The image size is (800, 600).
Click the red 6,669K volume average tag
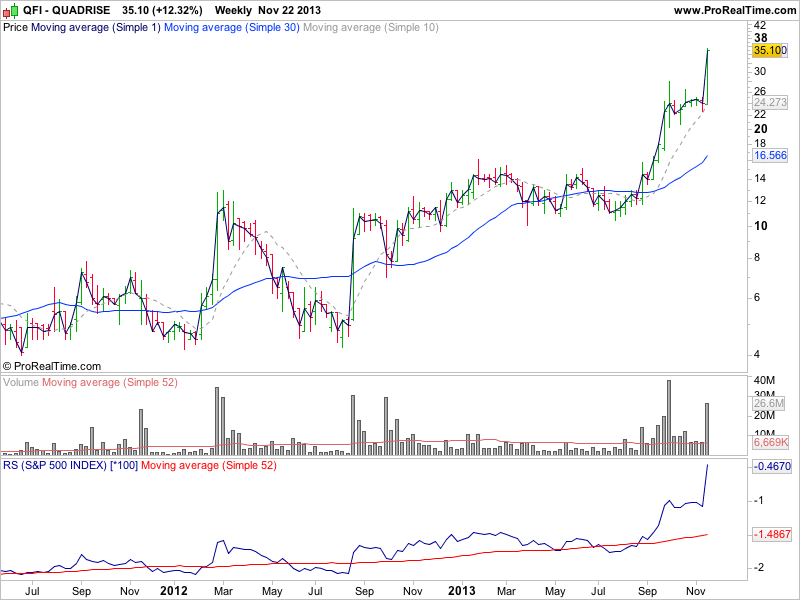[771, 442]
